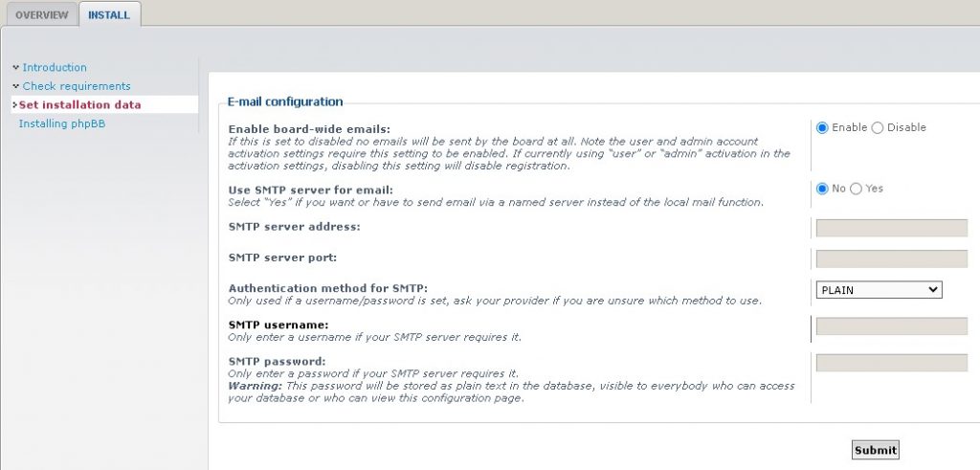Click the SMTP server address field
980x470 pixels.
click(891, 228)
